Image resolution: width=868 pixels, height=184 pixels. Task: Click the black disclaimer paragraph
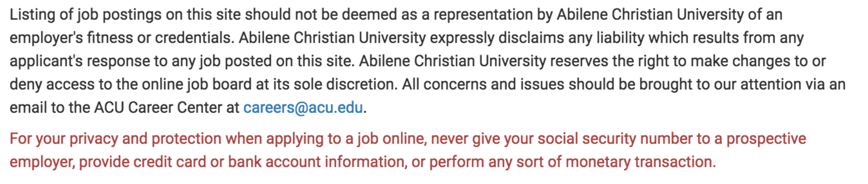(x=425, y=61)
